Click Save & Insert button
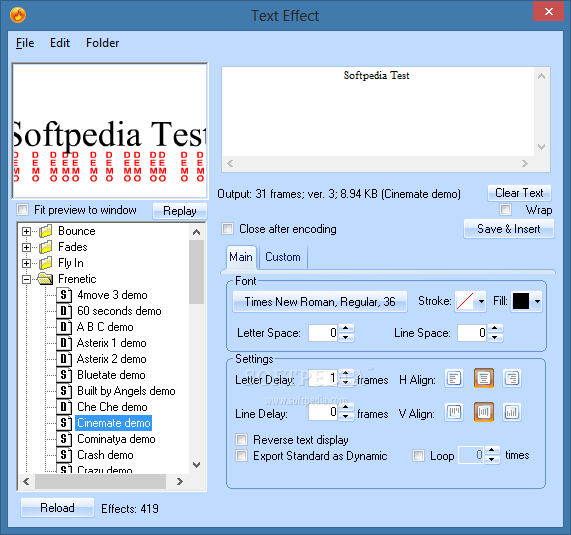Image resolution: width=571 pixels, height=535 pixels. point(509,229)
